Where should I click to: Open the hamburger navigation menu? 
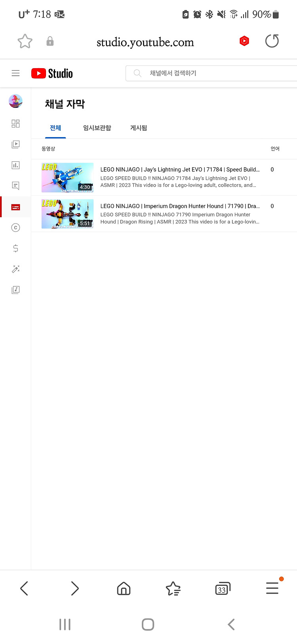click(15, 73)
